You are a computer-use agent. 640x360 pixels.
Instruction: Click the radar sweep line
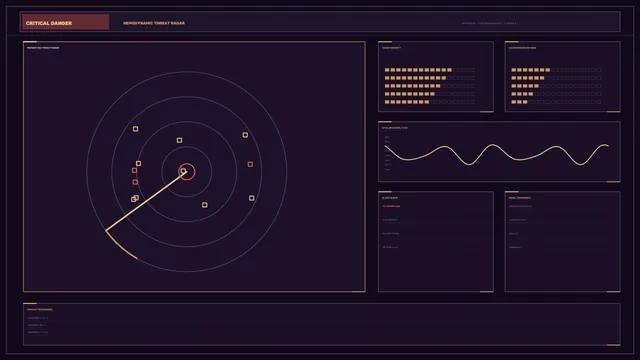146,201
